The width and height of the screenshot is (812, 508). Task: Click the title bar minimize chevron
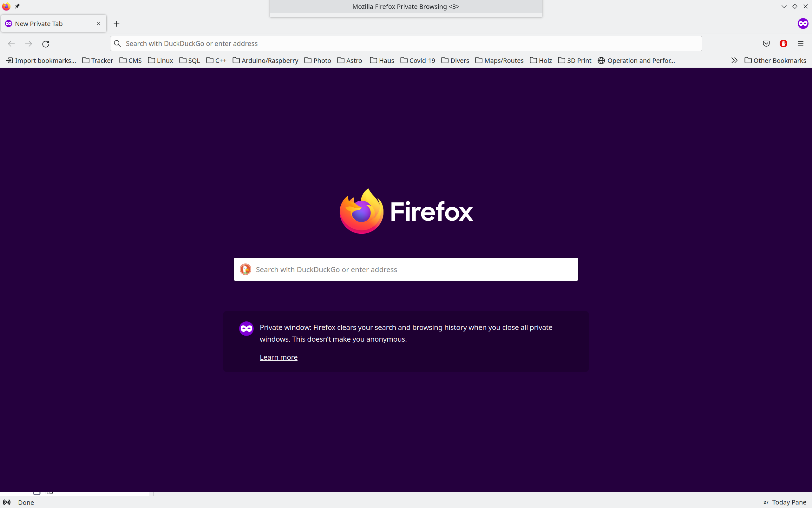point(784,6)
